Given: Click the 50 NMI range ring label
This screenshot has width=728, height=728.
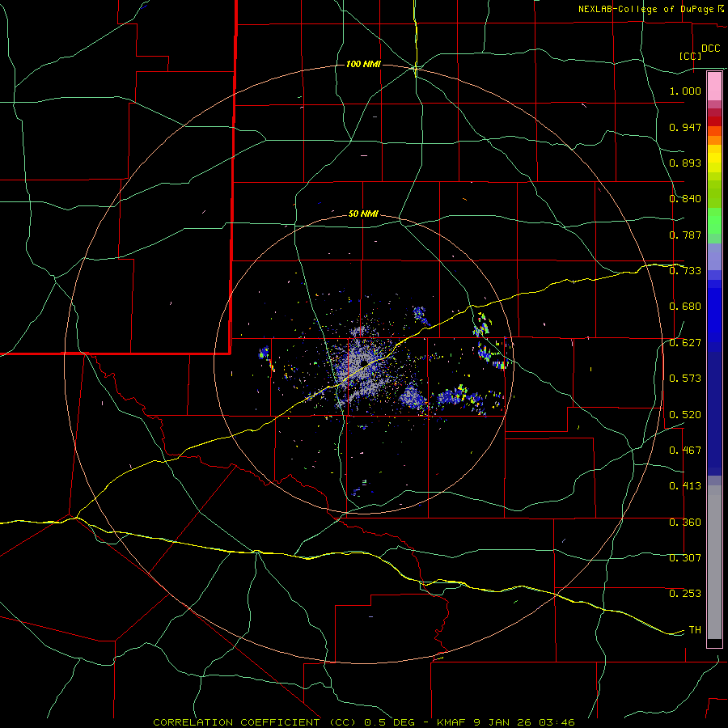Looking at the screenshot, I should pos(363,214).
